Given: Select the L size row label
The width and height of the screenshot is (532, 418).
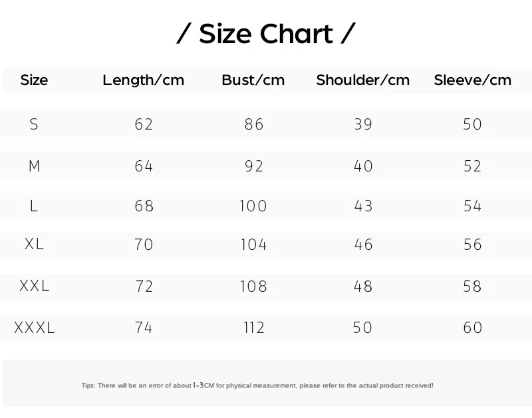Looking at the screenshot, I should pos(34,206).
